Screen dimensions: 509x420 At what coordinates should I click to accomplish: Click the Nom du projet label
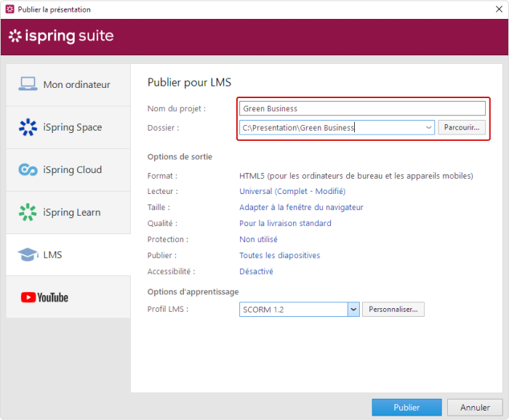pyautogui.click(x=177, y=109)
